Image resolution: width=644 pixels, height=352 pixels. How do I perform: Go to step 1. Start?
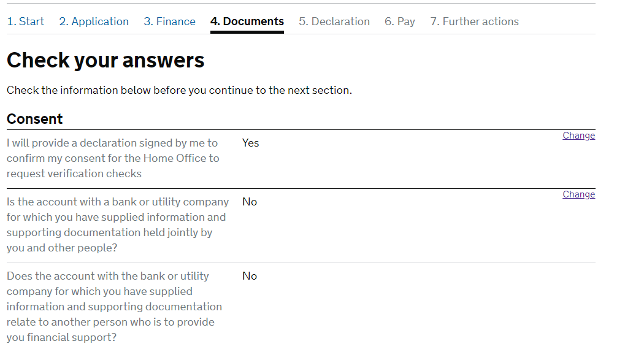(x=25, y=21)
